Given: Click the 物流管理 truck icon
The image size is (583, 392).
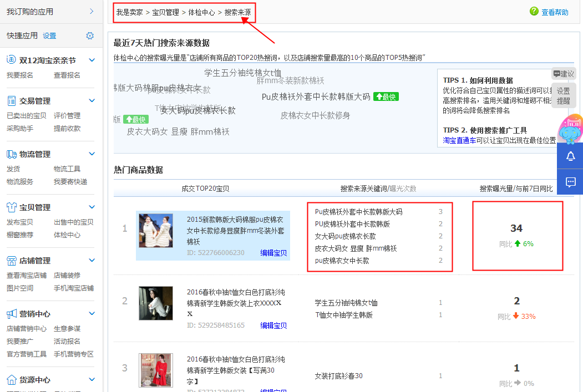Looking at the screenshot, I should tap(12, 154).
